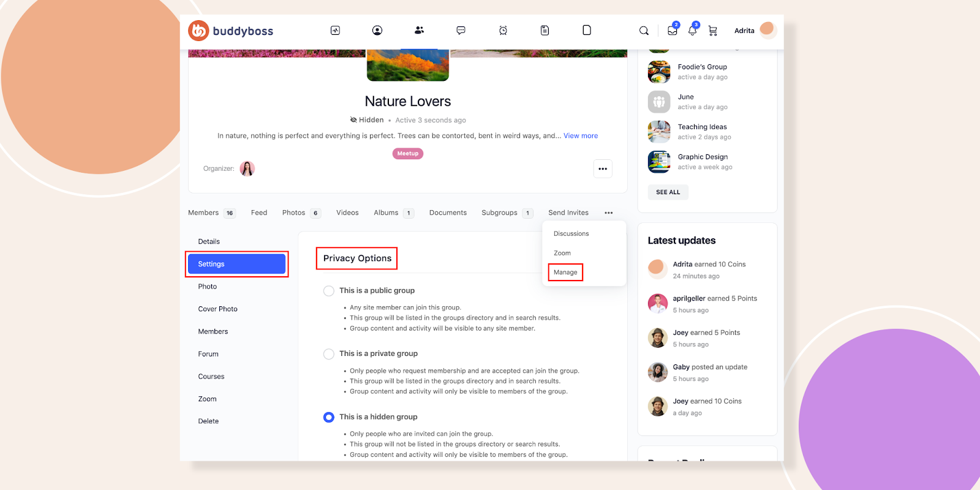
Task: Select Settings in the manage sidebar
Action: click(x=236, y=264)
